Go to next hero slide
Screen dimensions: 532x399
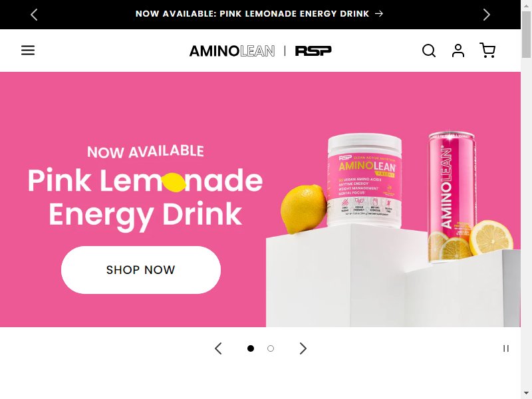[303, 348]
